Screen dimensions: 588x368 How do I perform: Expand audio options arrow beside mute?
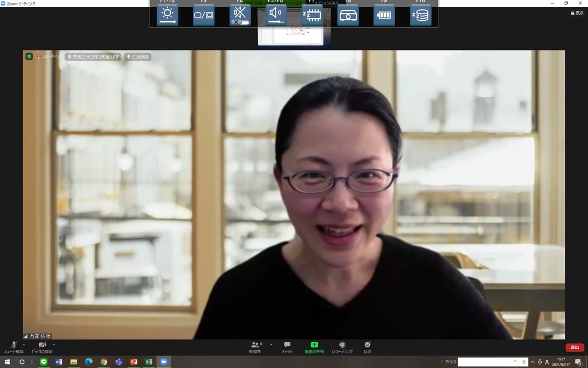click(24, 345)
